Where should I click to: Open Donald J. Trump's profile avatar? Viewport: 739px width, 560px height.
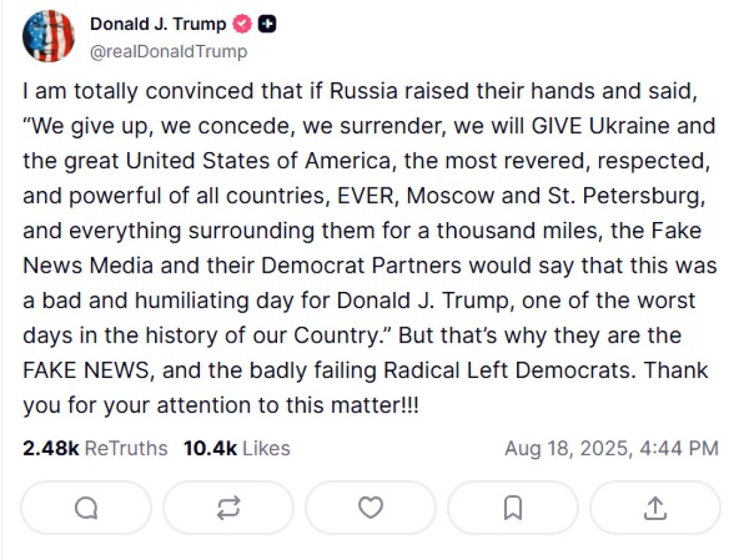(x=48, y=37)
